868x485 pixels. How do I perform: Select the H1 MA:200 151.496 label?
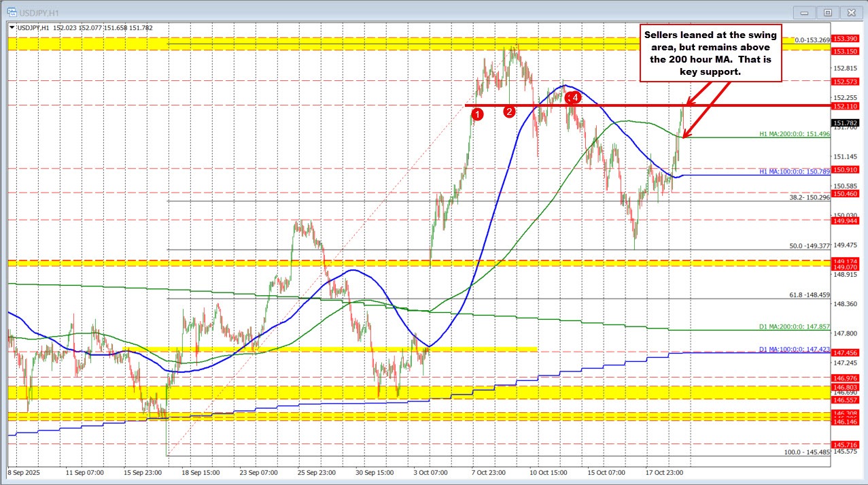tap(795, 134)
